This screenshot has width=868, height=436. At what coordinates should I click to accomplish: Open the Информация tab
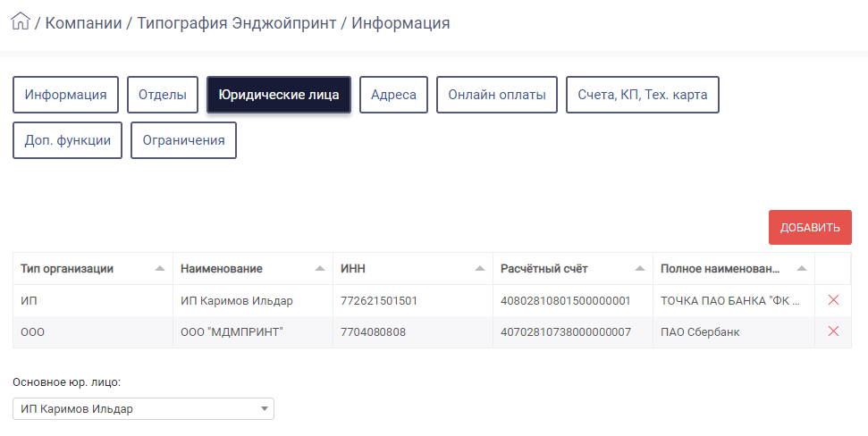point(65,95)
